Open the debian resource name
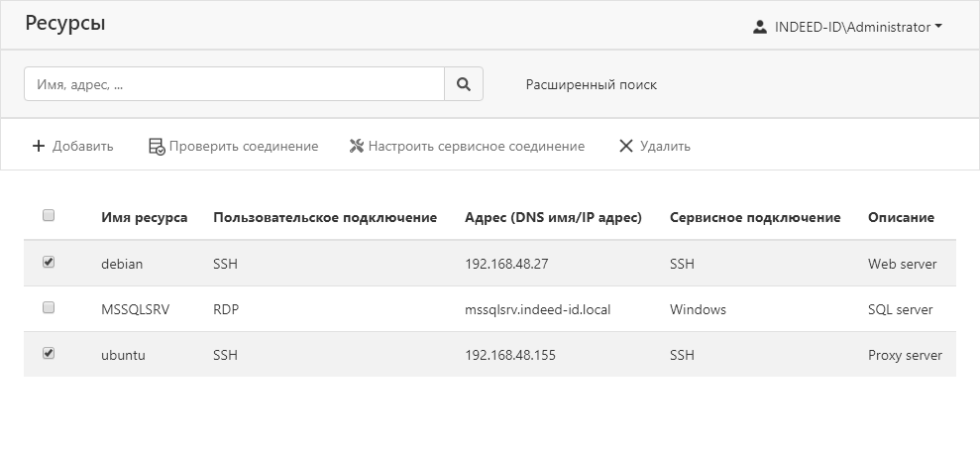The image size is (980, 454). (122, 264)
